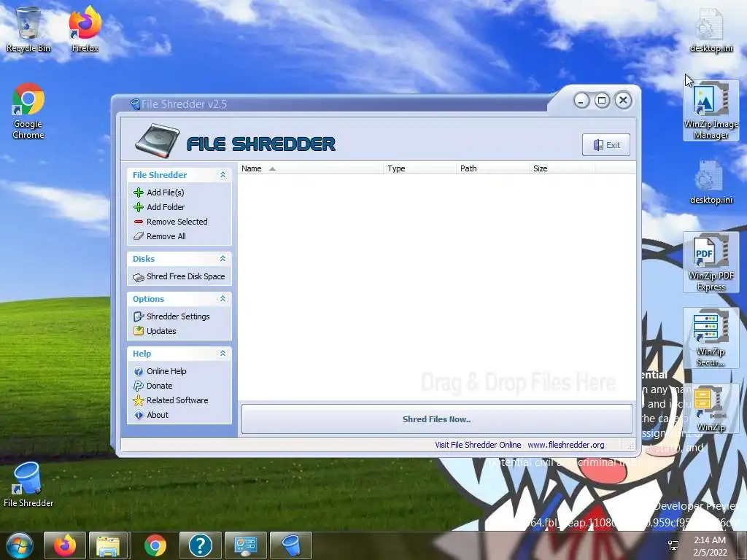Click the disk icon beside Shred Free Disk Space
Image resolution: width=747 pixels, height=560 pixels.
pyautogui.click(x=139, y=277)
